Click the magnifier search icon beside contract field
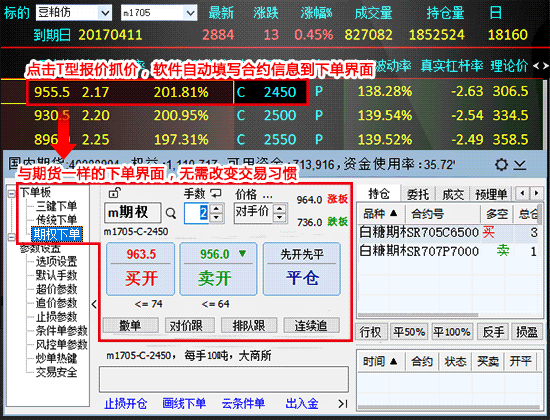 pos(171,213)
